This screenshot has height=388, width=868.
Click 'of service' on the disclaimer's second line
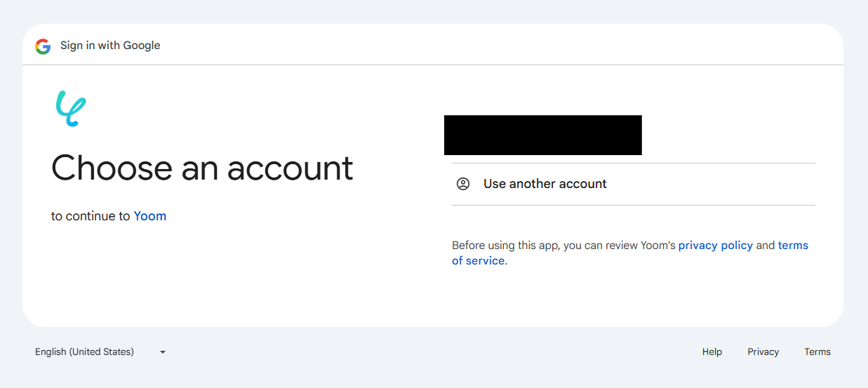478,261
